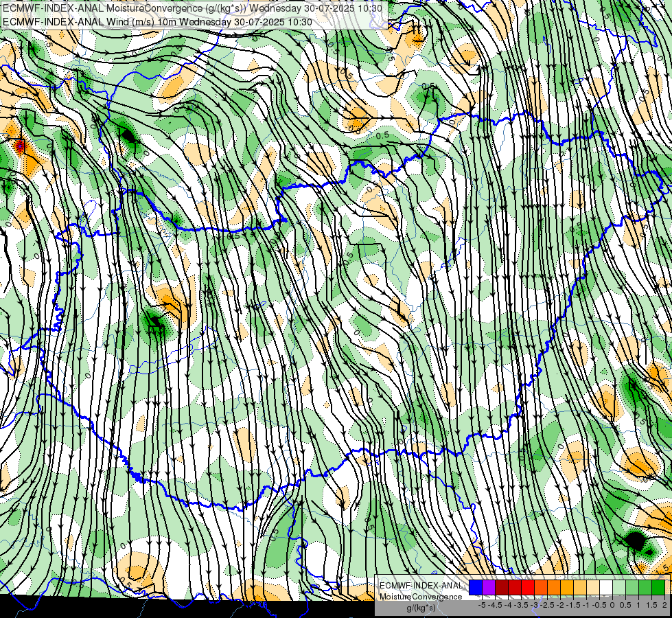Click the purple legend swatch between -5 and -4.5

coord(489,588)
